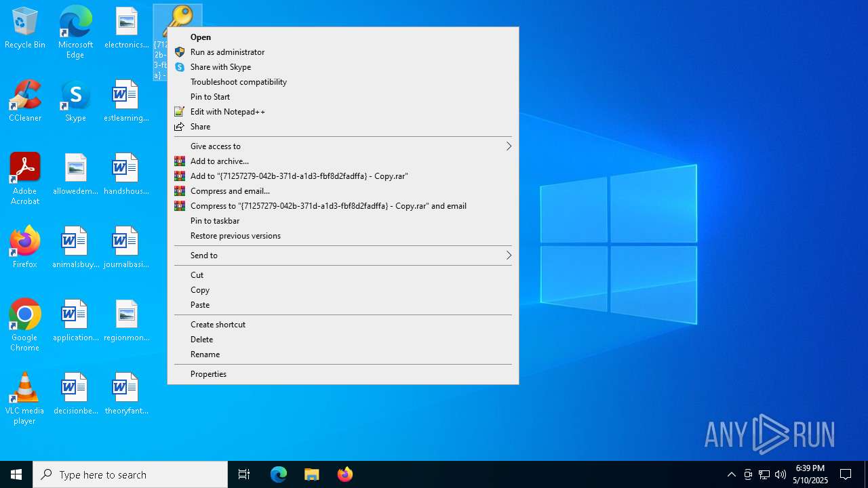Select the Microsoft Edge desktop shortcut
The image size is (868, 488).
(75, 33)
